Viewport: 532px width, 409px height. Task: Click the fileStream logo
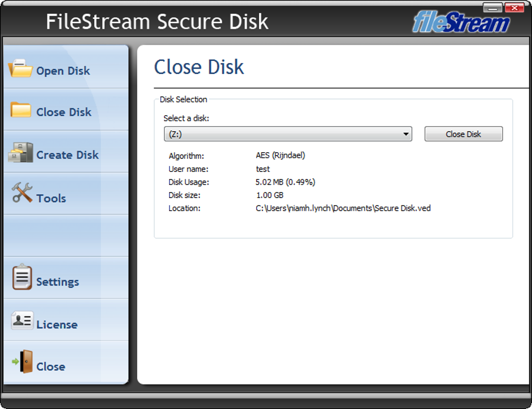pos(461,23)
